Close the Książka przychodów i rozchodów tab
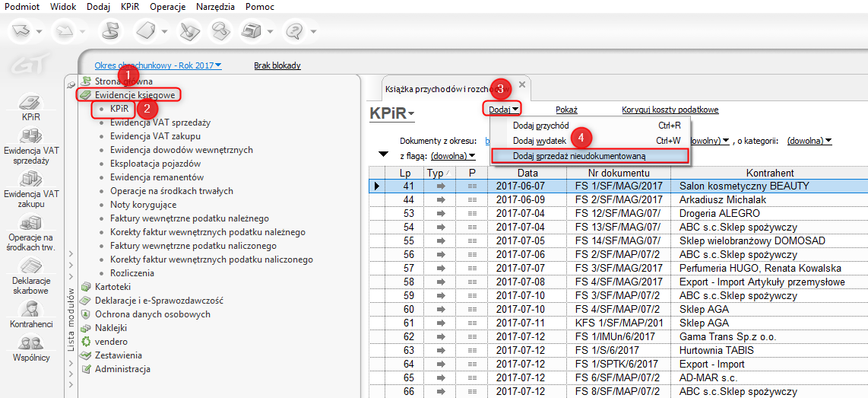The image size is (868, 398). pos(521,84)
